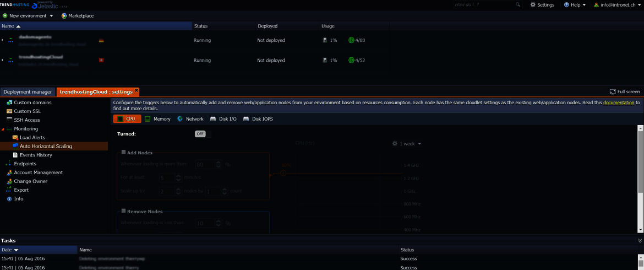The width and height of the screenshot is (644, 270).
Task: Open the documentation link
Action: (619, 102)
